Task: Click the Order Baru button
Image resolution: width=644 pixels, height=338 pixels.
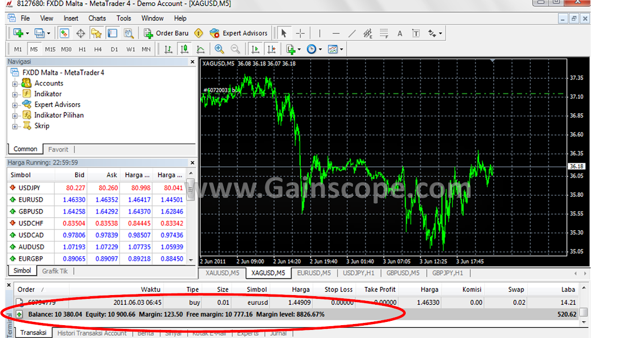Action: coord(167,33)
